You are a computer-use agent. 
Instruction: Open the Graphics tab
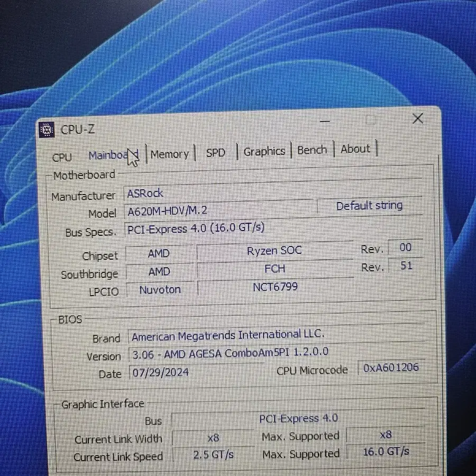point(264,151)
